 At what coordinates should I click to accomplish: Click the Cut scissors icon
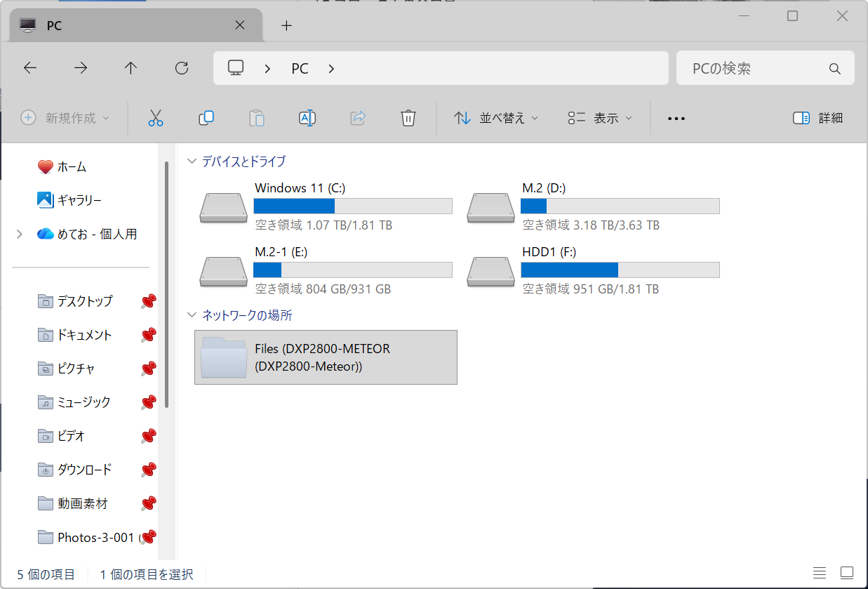156,118
